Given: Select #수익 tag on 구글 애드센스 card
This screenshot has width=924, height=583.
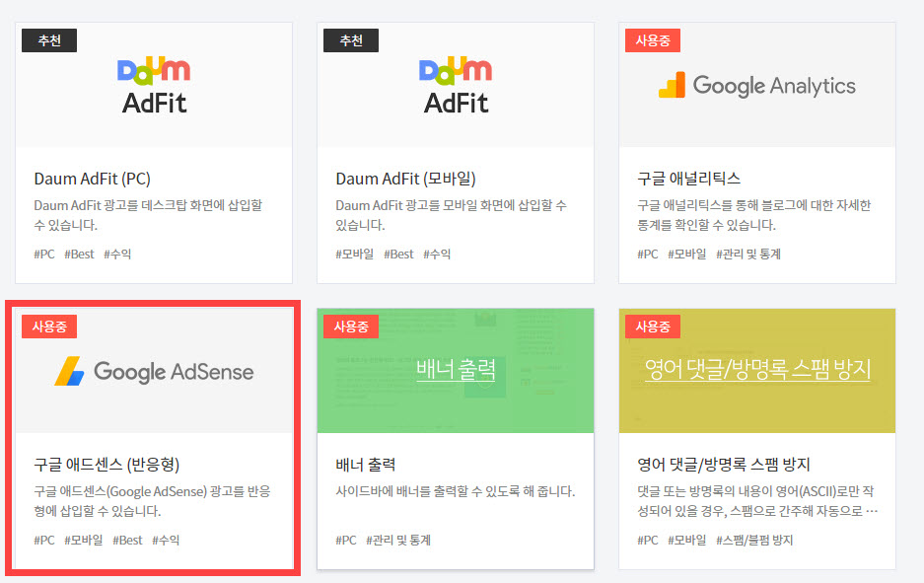Looking at the screenshot, I should [x=166, y=540].
